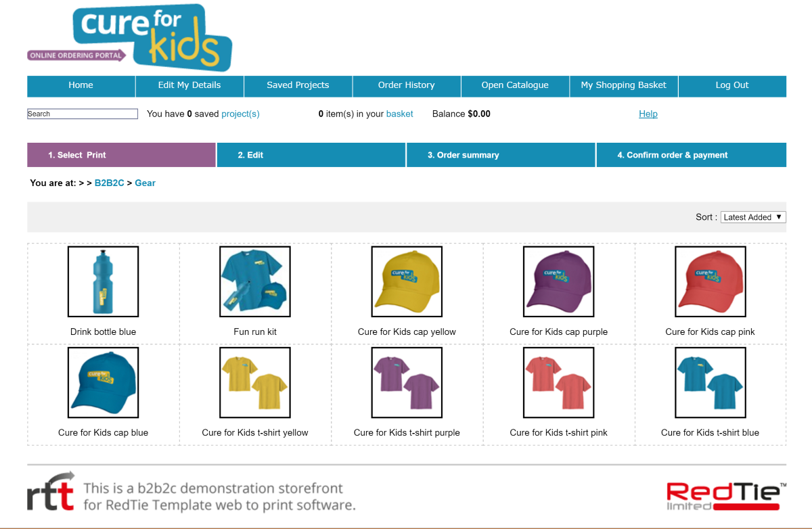
Task: Go to 3. Order summary step
Action: 501,155
